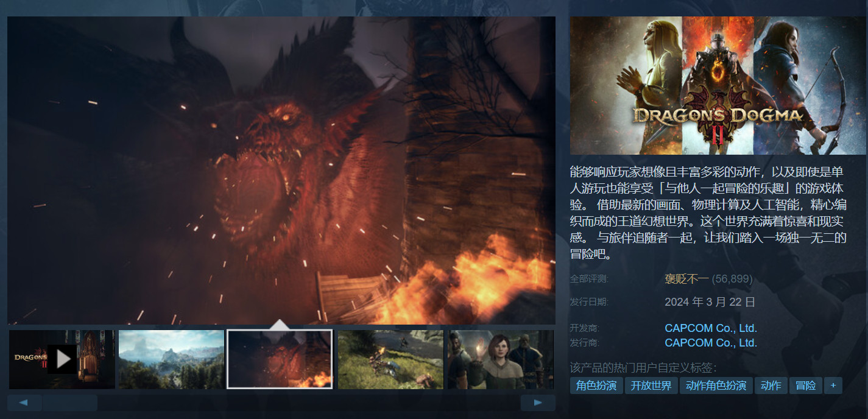868x419 pixels.
Task: Click the review count 56,899
Action: 732,279
